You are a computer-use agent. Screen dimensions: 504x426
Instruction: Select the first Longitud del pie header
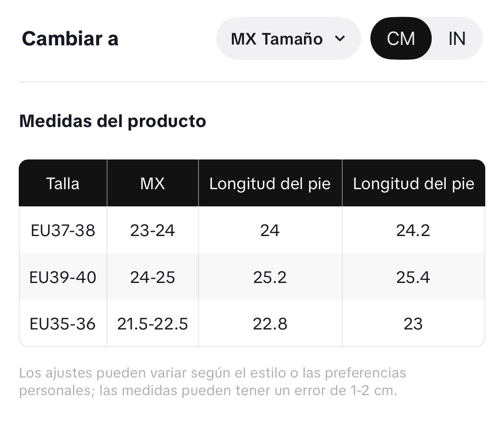tap(270, 183)
